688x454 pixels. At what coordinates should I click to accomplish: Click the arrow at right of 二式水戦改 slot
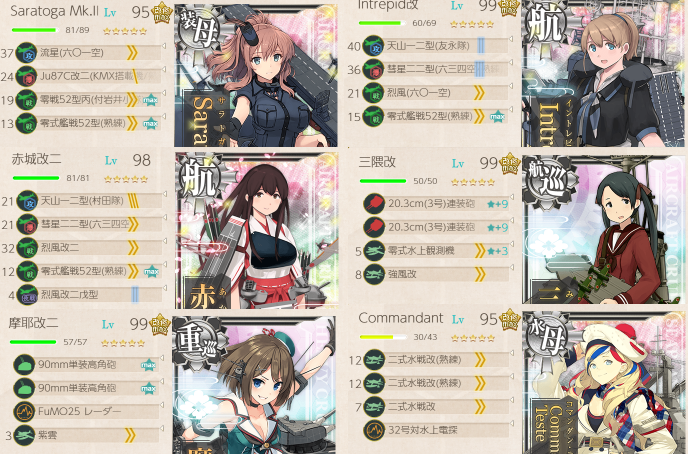pos(511,400)
